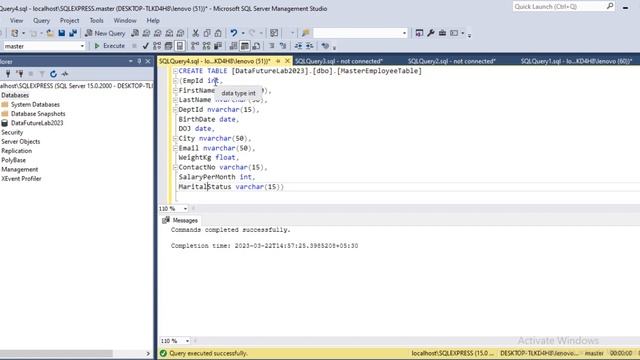This screenshot has height=360, width=640.
Task: Click the Parse checkmark icon
Action: 145,46
